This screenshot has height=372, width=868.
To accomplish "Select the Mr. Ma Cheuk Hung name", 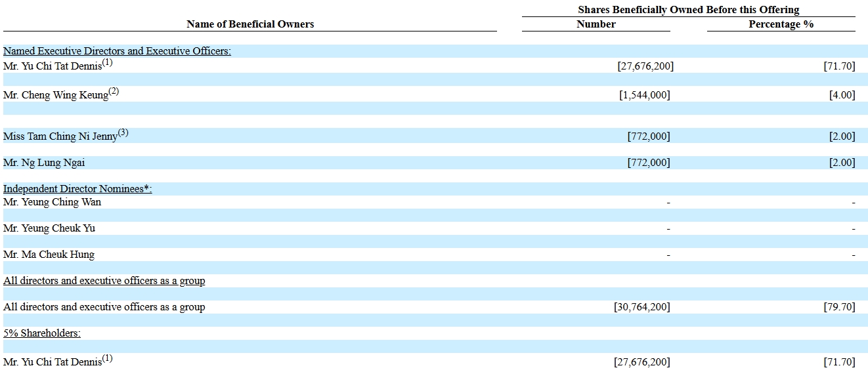I will (x=49, y=255).
